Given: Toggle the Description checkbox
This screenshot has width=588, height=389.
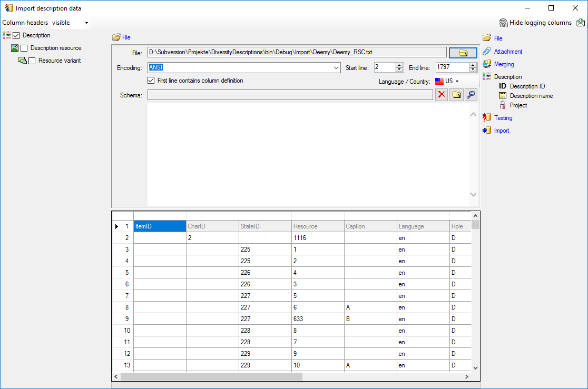Looking at the screenshot, I should pyautogui.click(x=16, y=35).
